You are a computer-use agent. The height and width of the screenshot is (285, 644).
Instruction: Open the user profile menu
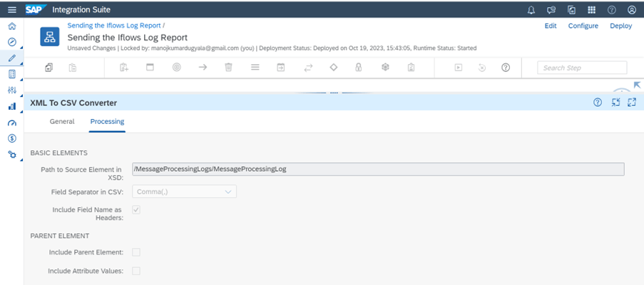click(632, 10)
